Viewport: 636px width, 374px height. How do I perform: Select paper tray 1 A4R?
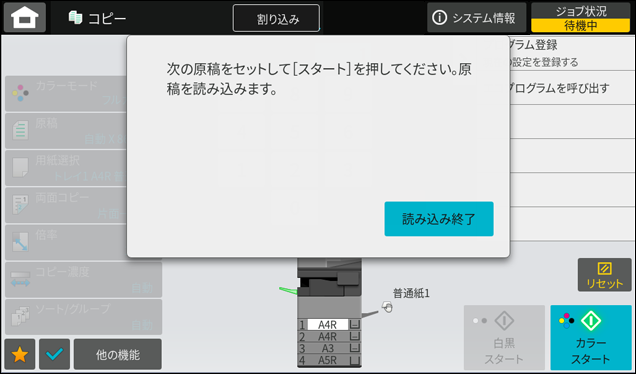coord(329,325)
